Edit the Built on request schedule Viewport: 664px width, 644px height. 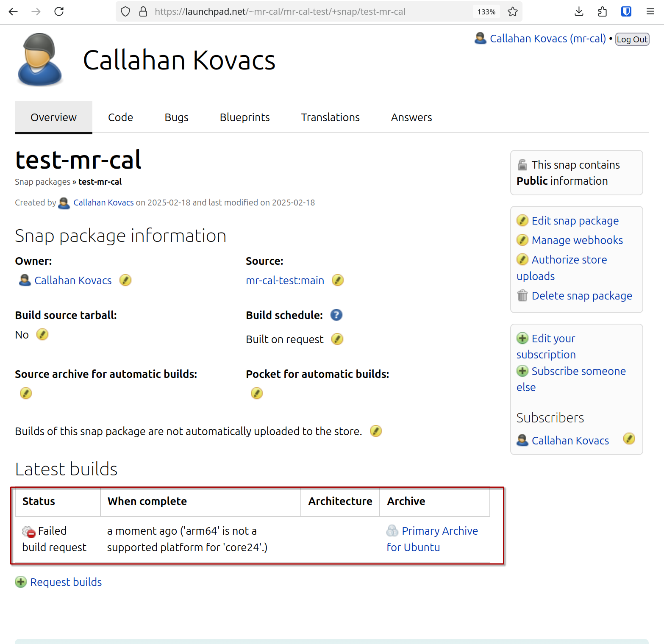coord(337,339)
